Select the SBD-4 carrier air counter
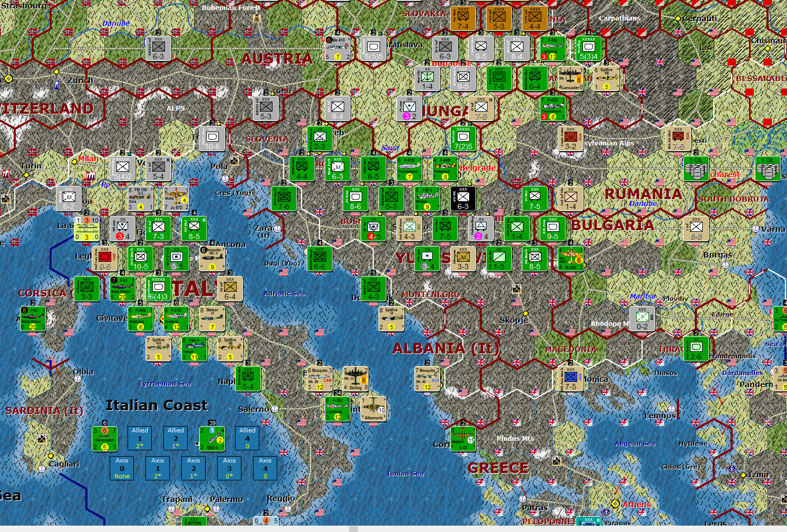 [212, 439]
